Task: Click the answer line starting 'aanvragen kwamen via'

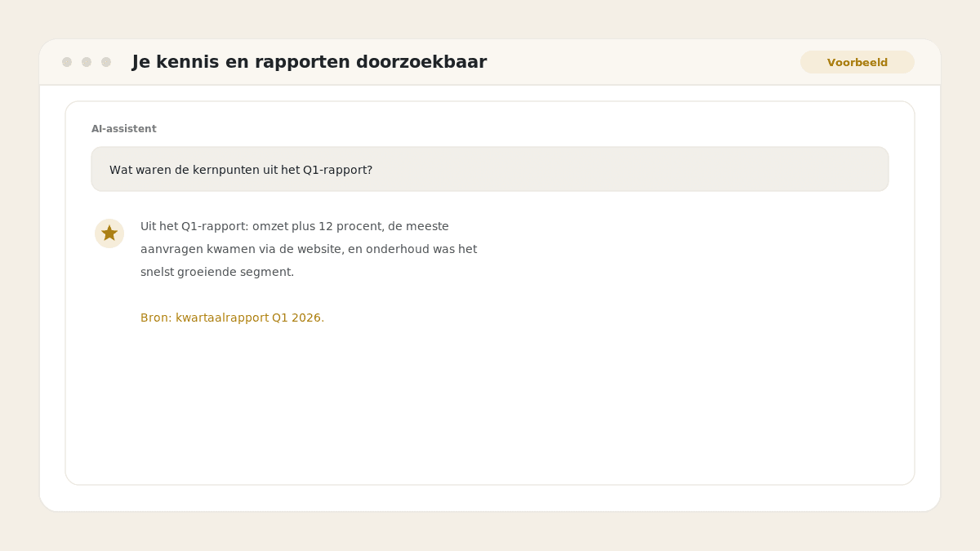Action: (x=309, y=249)
